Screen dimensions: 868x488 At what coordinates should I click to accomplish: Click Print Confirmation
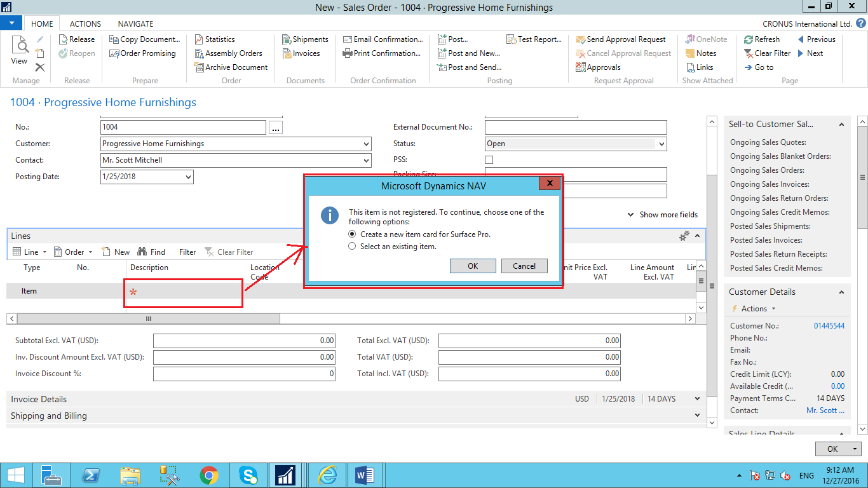(x=381, y=53)
